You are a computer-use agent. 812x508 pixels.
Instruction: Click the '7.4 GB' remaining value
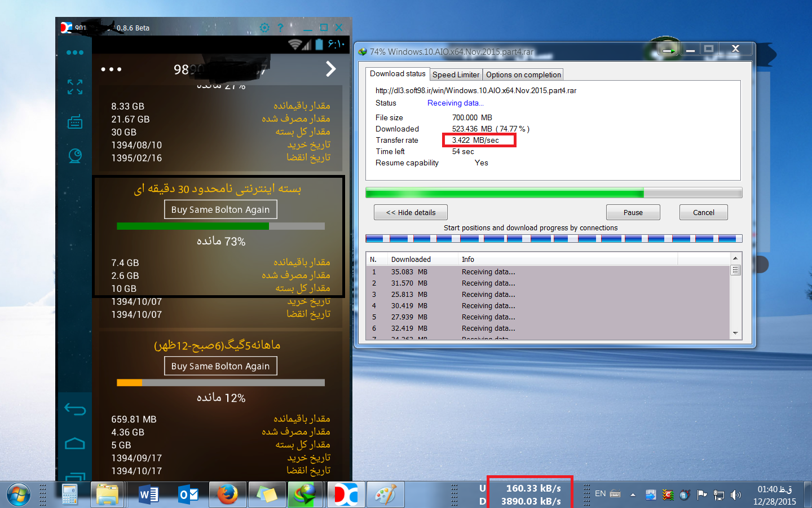click(125, 262)
